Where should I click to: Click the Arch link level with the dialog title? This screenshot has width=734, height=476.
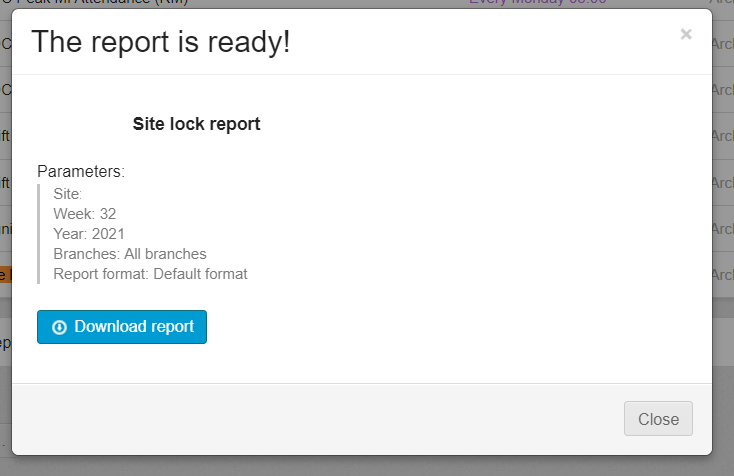pyautogui.click(x=722, y=44)
